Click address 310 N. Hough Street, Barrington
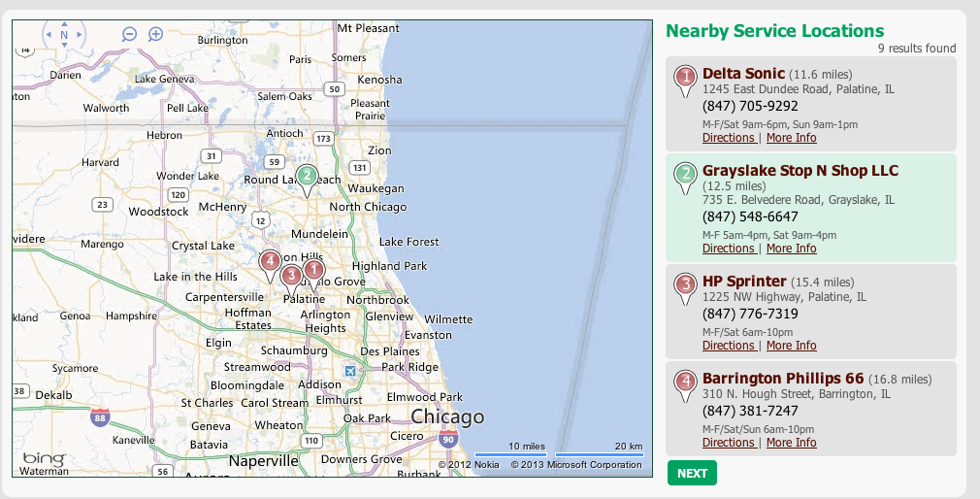This screenshot has width=980, height=499. [797, 394]
